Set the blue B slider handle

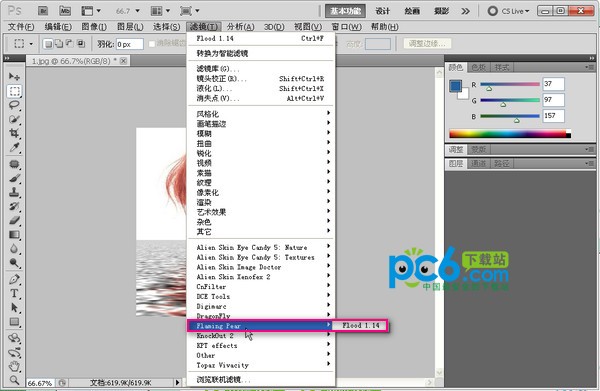tap(517, 121)
